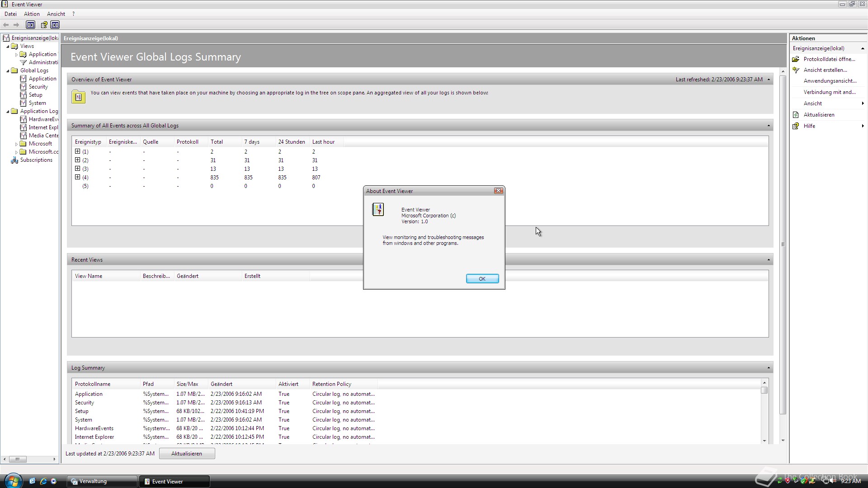868x488 pixels.
Task: Open the Ansicht menu in menu bar
Action: (56, 14)
